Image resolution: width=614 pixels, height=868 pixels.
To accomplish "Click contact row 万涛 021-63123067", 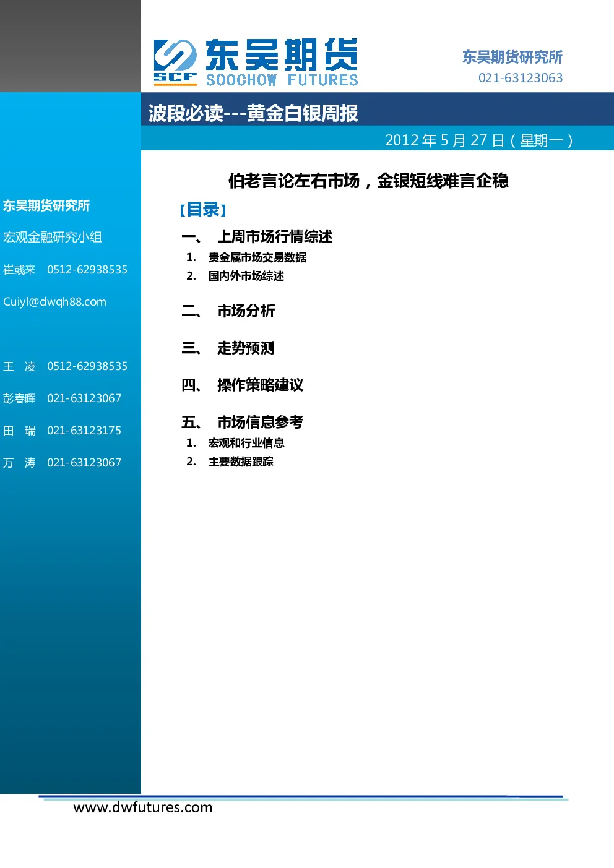I will point(62,463).
